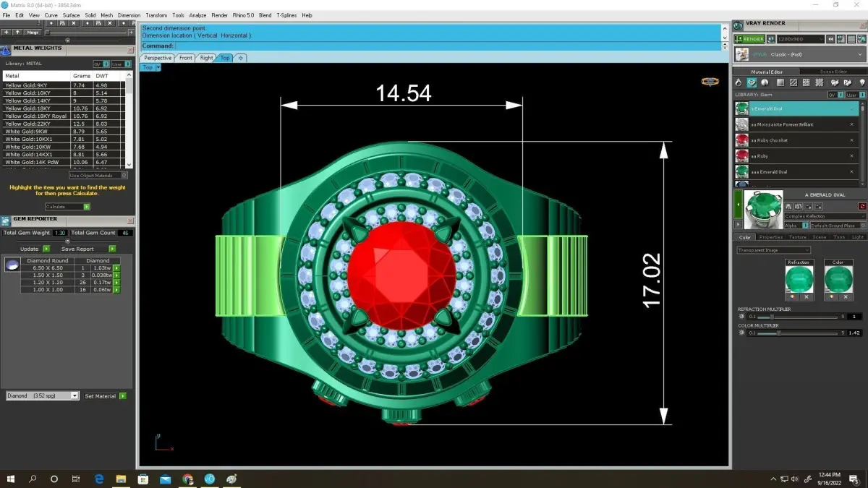868x488 pixels.
Task: Open the Surface menu
Action: pyautogui.click(x=71, y=15)
